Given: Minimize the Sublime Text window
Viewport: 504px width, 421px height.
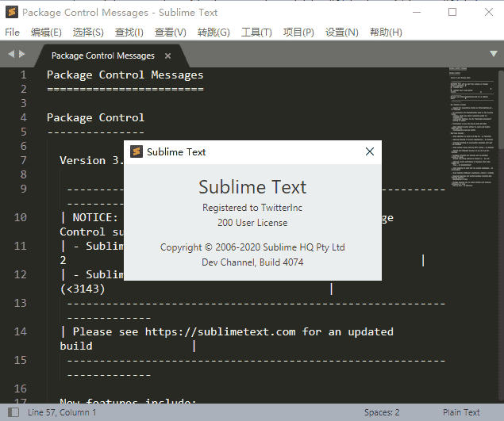Looking at the screenshot, I should pyautogui.click(x=417, y=12).
